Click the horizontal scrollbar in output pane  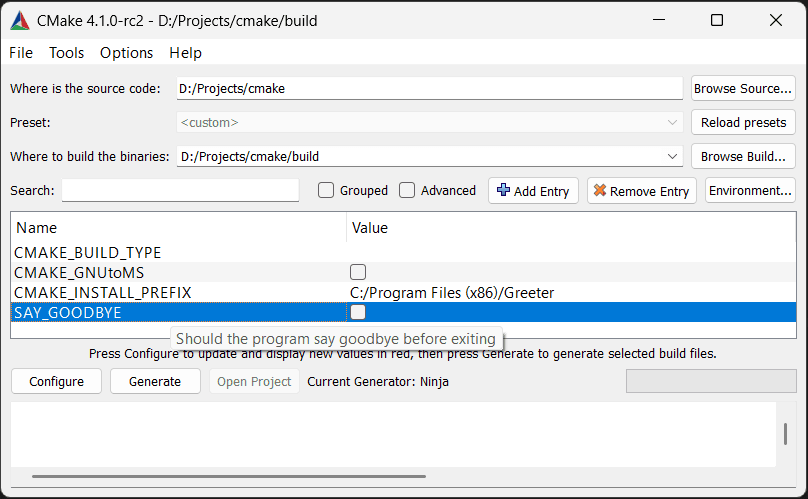tap(229, 476)
